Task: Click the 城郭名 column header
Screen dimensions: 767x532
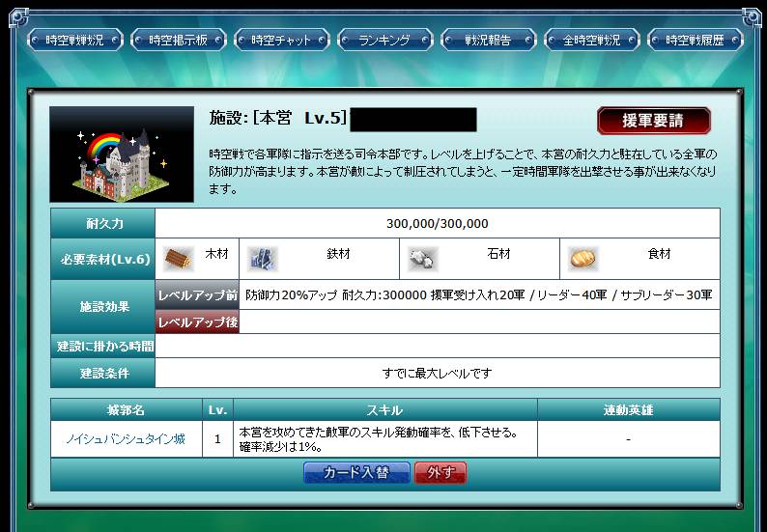Action: tap(127, 409)
